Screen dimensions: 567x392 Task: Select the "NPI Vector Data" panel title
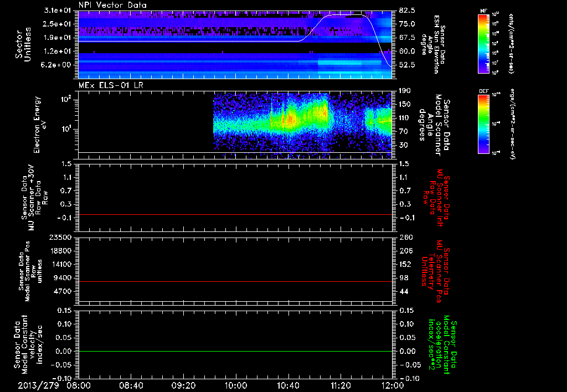(112, 5)
